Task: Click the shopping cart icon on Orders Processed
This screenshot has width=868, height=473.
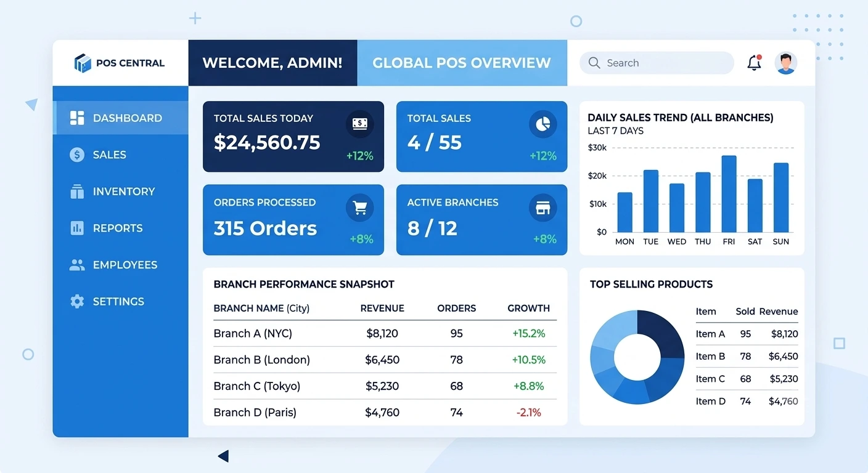Action: tap(360, 208)
